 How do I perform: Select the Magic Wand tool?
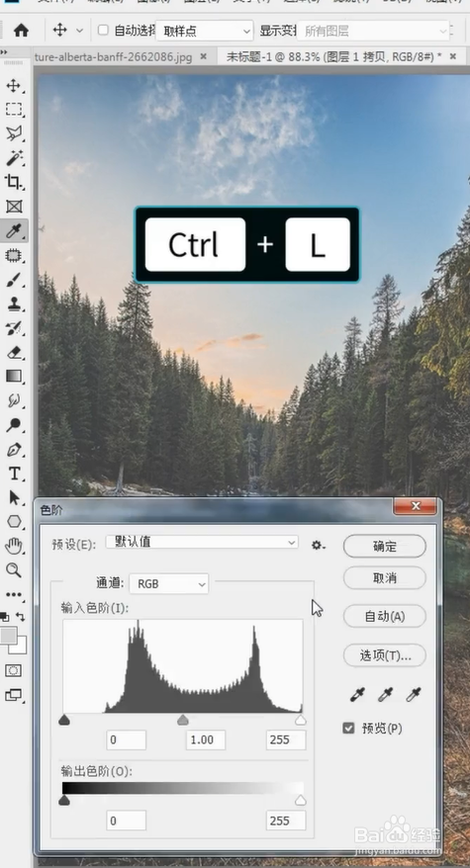point(14,158)
